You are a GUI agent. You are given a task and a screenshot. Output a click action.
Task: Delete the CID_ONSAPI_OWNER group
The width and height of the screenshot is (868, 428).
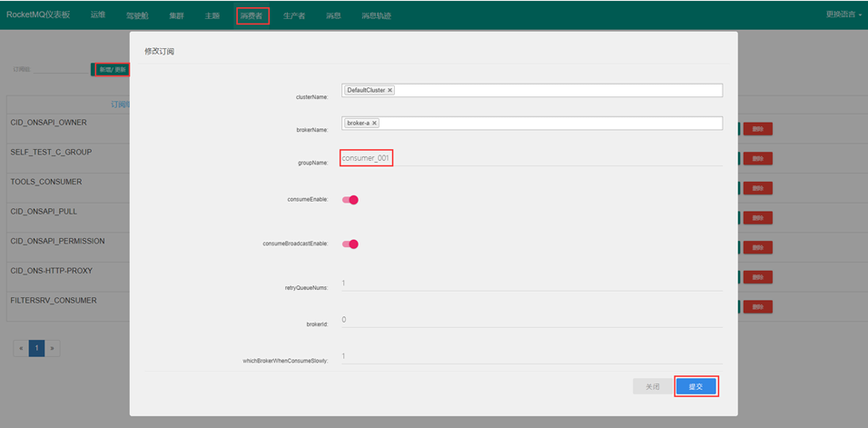click(x=758, y=129)
